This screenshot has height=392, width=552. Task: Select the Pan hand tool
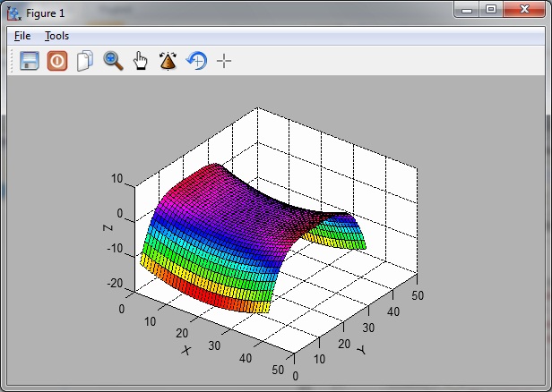tap(141, 61)
